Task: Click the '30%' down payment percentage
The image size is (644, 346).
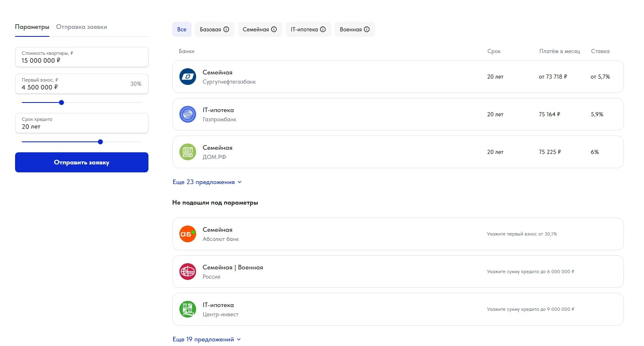Action: click(136, 84)
